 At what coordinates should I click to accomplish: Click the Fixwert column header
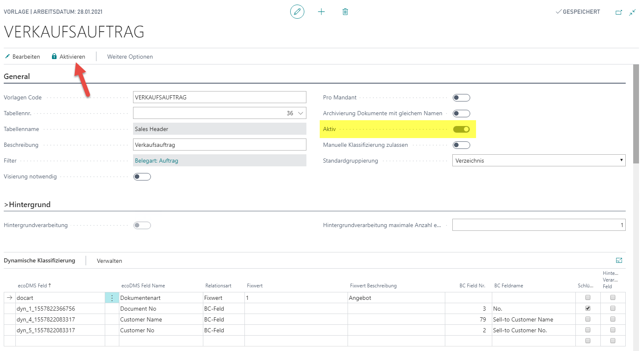point(255,286)
